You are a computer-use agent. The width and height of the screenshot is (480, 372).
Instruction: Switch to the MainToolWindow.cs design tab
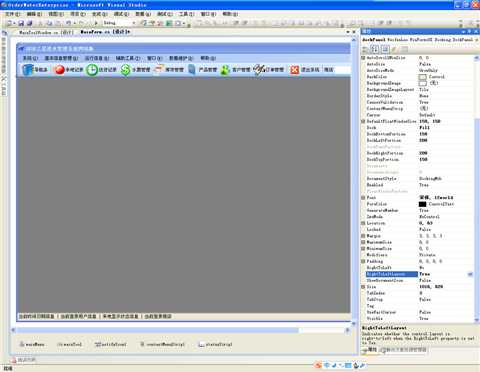pos(46,32)
